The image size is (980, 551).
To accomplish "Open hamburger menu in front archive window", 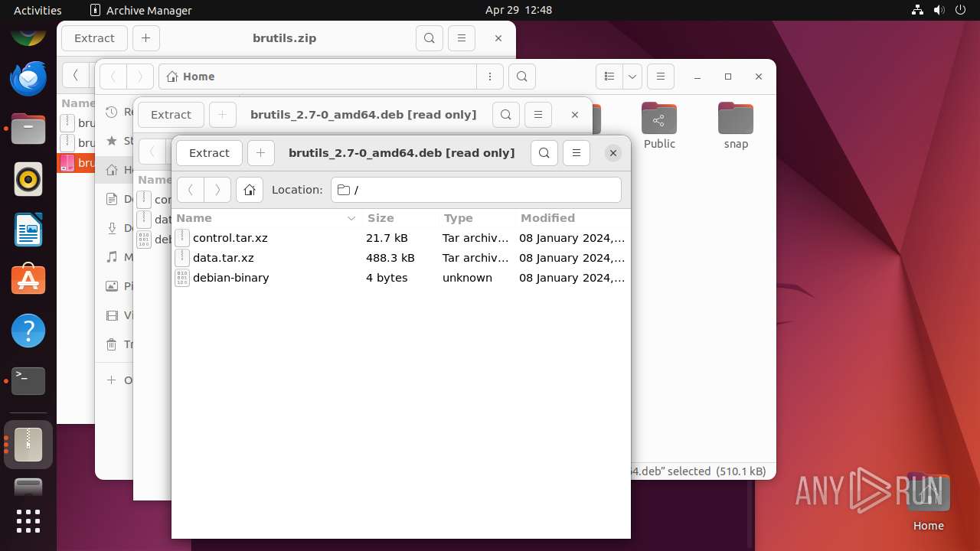I will point(577,153).
